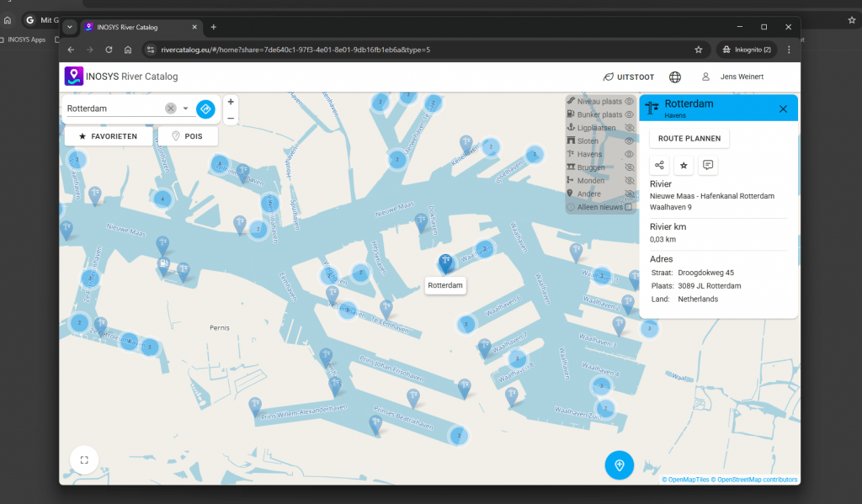The width and height of the screenshot is (862, 504).
Task: Click the Route Plannen button
Action: click(x=689, y=138)
